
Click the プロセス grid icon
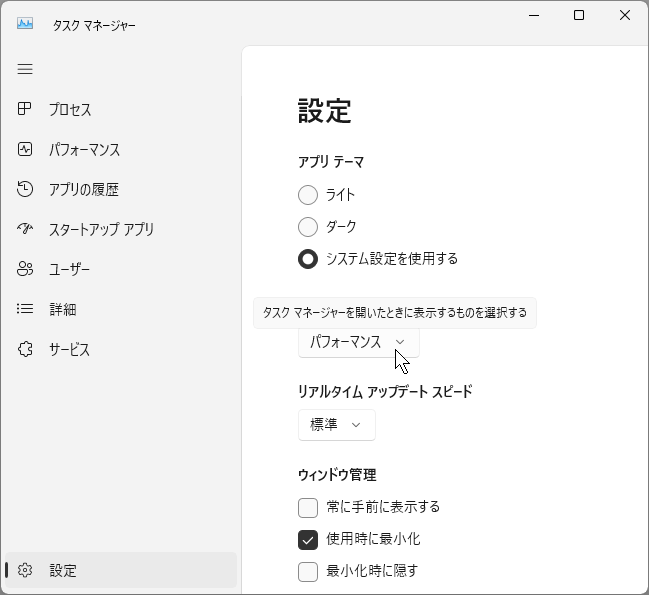click(x=24, y=109)
